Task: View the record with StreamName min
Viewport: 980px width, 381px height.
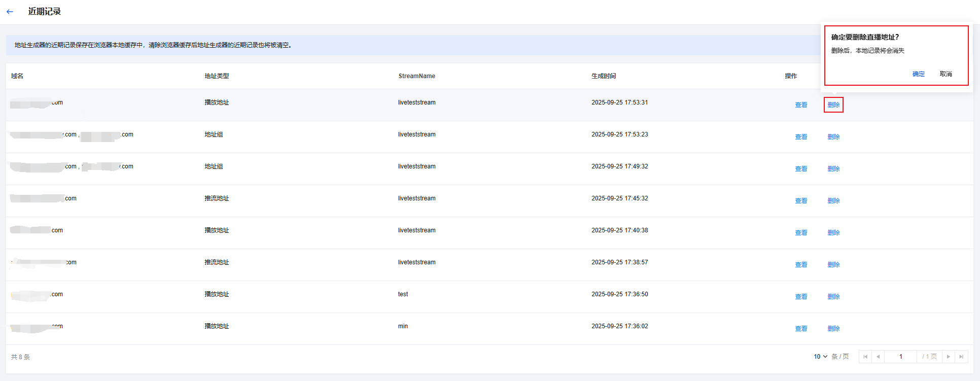Action: (801, 329)
